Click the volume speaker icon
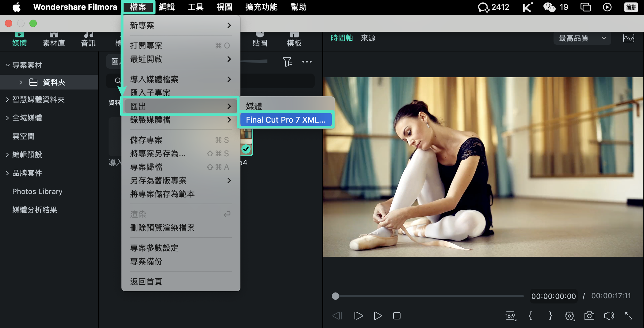644x328 pixels. pos(609,316)
